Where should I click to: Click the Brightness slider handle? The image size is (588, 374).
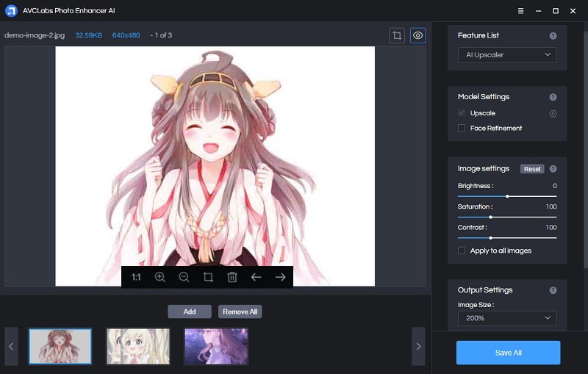pyautogui.click(x=507, y=196)
